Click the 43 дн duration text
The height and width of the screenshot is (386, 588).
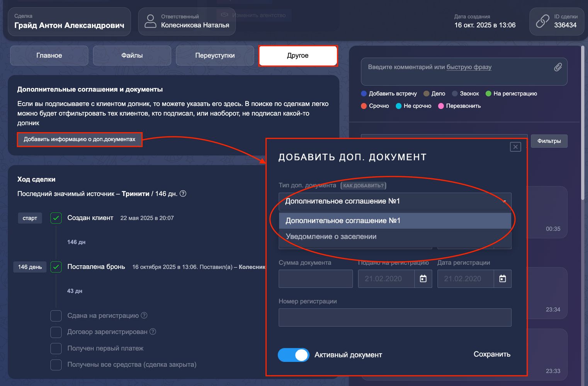pyautogui.click(x=75, y=291)
